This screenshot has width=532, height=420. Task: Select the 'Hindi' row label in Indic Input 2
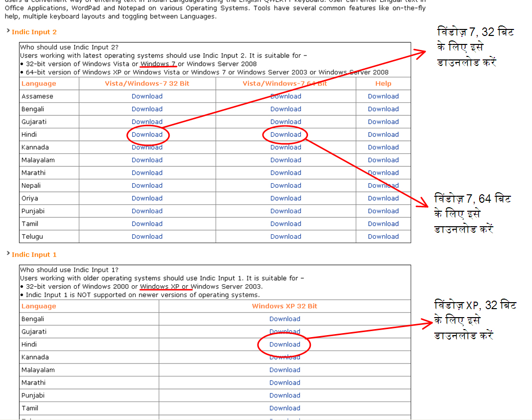coord(29,134)
